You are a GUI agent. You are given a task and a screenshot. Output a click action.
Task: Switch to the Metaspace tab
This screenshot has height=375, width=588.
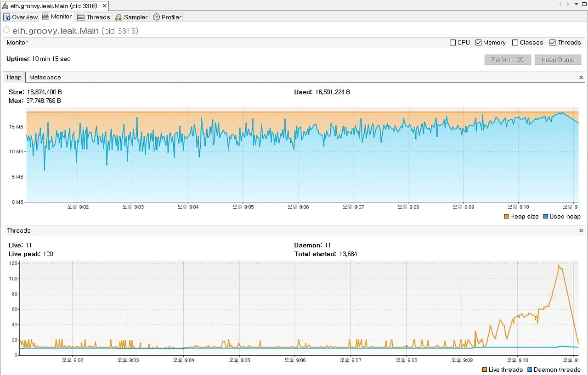pos(45,77)
